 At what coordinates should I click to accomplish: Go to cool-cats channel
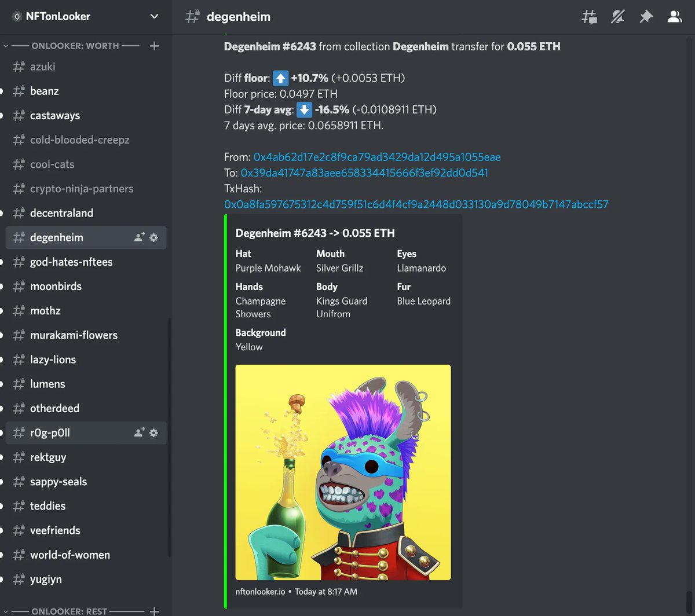click(86, 164)
